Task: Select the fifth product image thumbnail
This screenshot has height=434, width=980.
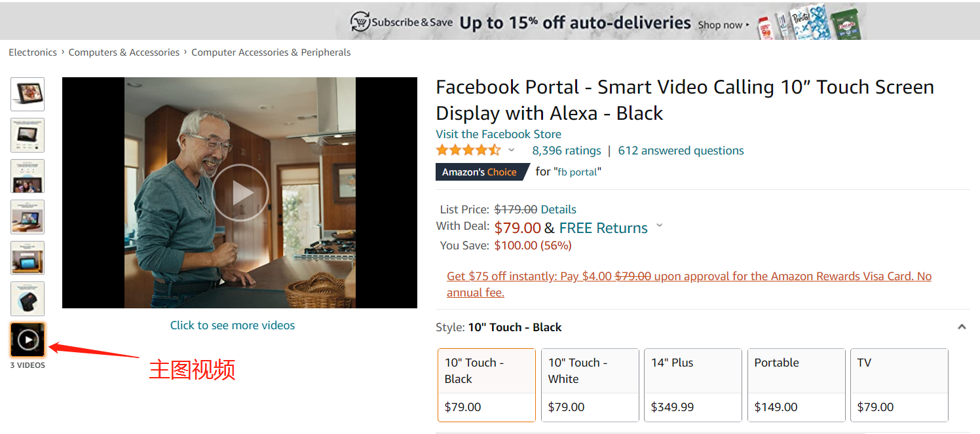Action: click(x=28, y=258)
